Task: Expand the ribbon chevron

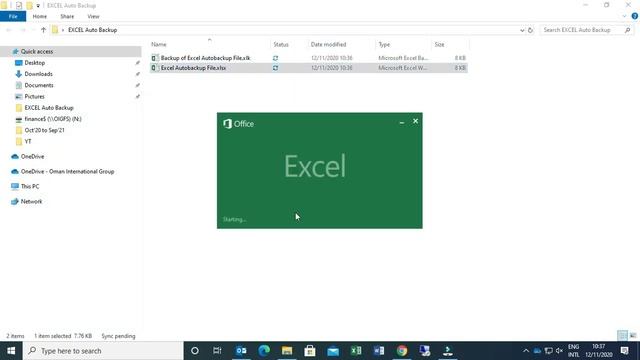Action: [x=624, y=16]
